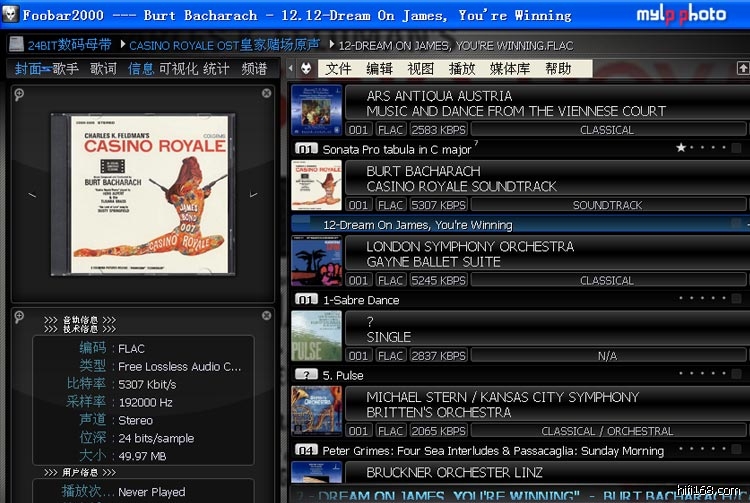The height and width of the screenshot is (503, 750).
Task: Show the next album cover image
Action: [254, 193]
